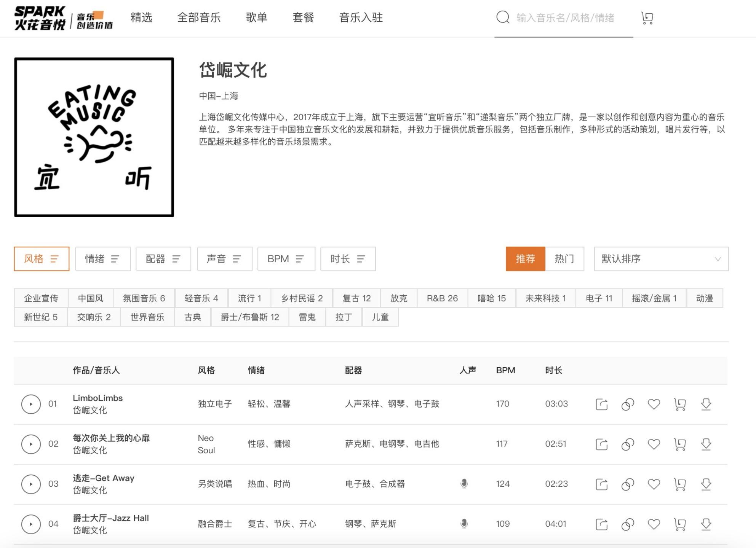Expand the 配器 filter
The height and width of the screenshot is (548, 756).
163,259
